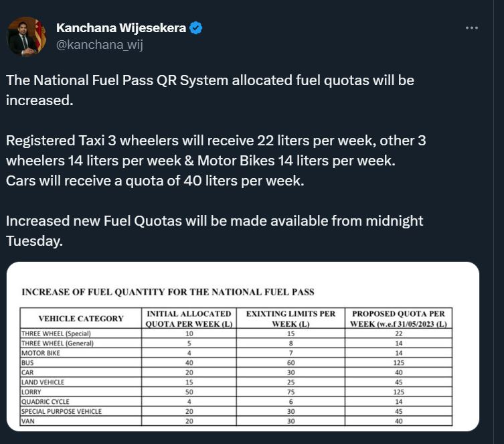Open the tweet's three-dot more options menu
This screenshot has width=504, height=444.
471,27
